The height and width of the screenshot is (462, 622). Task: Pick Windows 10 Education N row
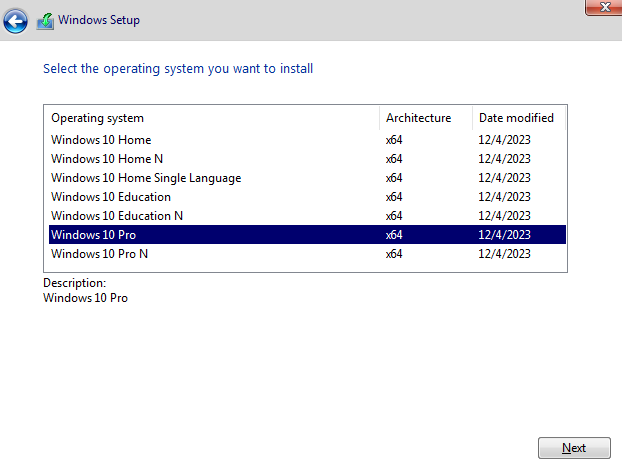pos(307,216)
